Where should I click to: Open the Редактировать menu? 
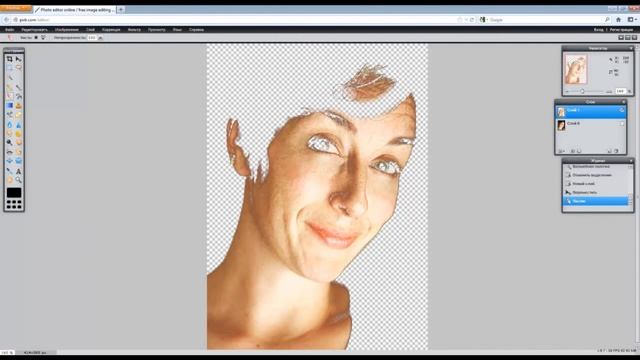(x=34, y=30)
